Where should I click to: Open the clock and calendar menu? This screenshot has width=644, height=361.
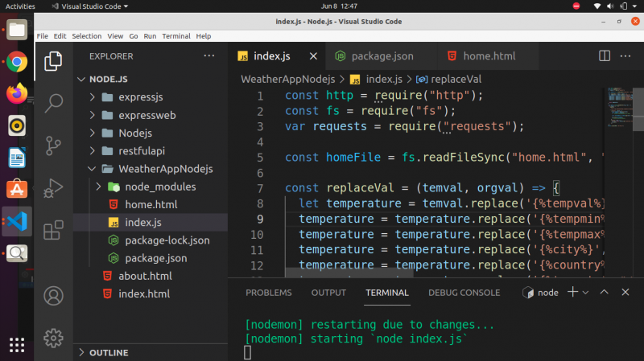[x=339, y=6]
